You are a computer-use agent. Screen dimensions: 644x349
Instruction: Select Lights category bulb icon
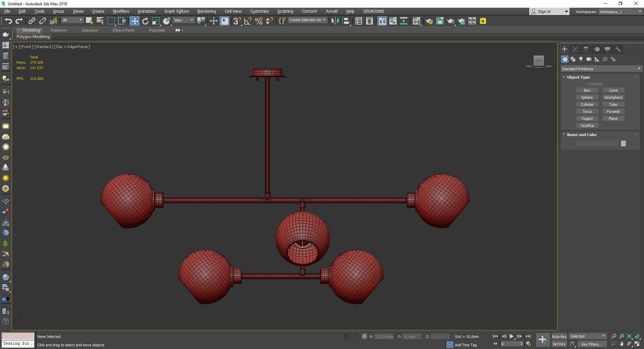pos(581,59)
